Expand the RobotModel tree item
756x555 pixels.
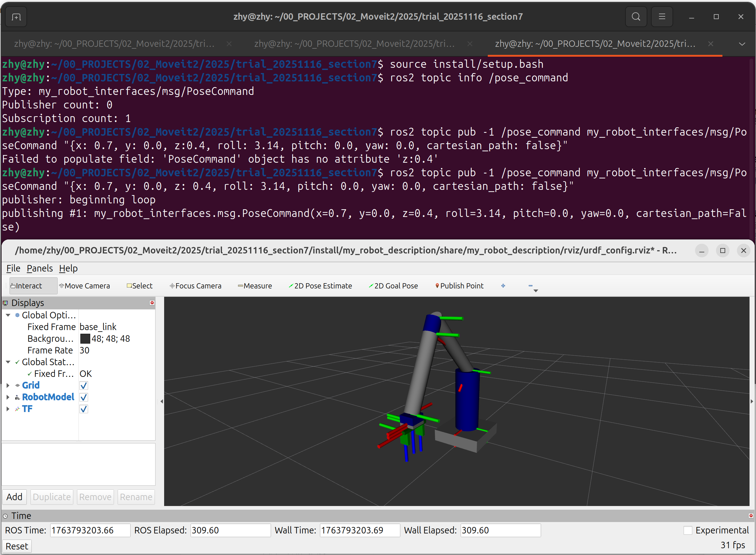coord(8,398)
